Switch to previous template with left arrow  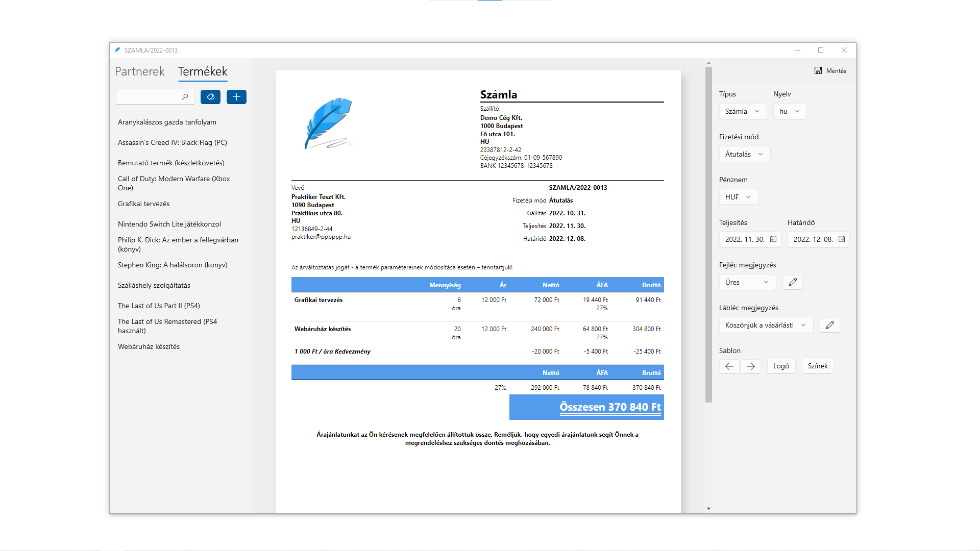tap(729, 366)
